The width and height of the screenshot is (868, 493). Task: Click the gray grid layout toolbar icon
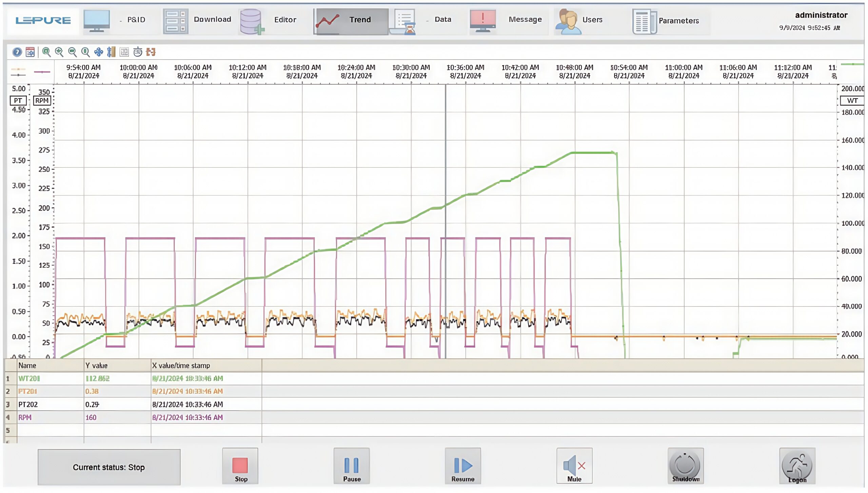[124, 52]
